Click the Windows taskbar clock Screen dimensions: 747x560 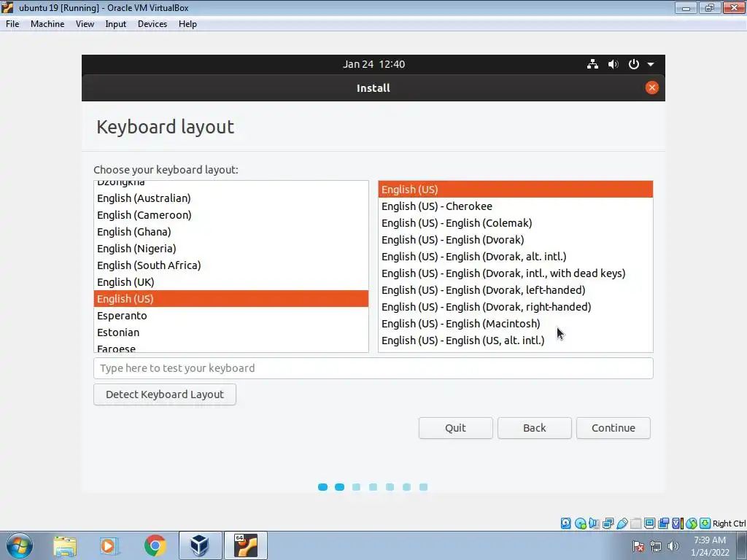pos(710,546)
